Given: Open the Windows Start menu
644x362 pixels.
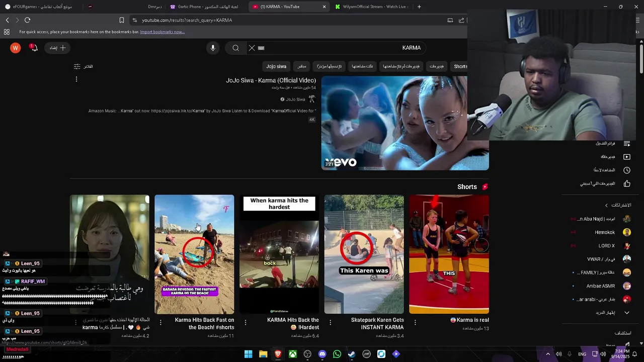Looking at the screenshot, I should coord(248,354).
